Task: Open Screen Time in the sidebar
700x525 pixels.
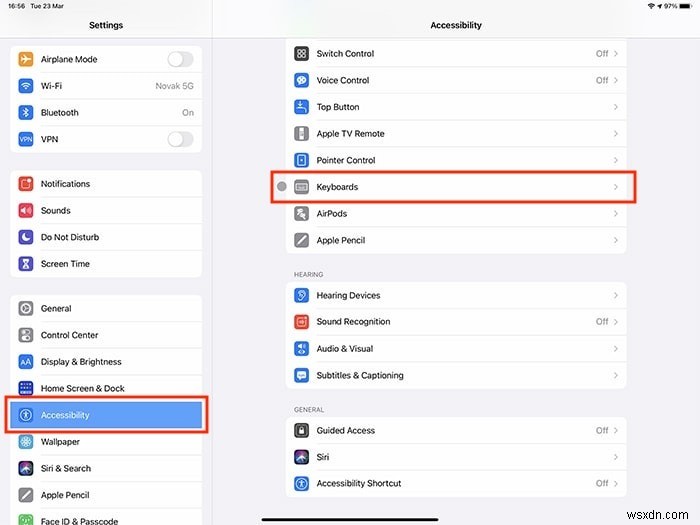Action: 106,264
